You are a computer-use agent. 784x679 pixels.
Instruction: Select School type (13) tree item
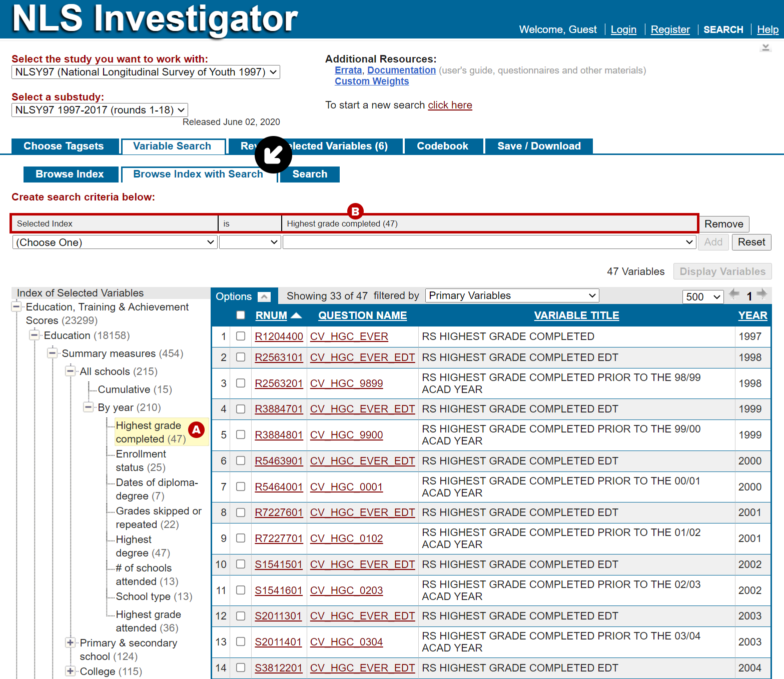(154, 596)
